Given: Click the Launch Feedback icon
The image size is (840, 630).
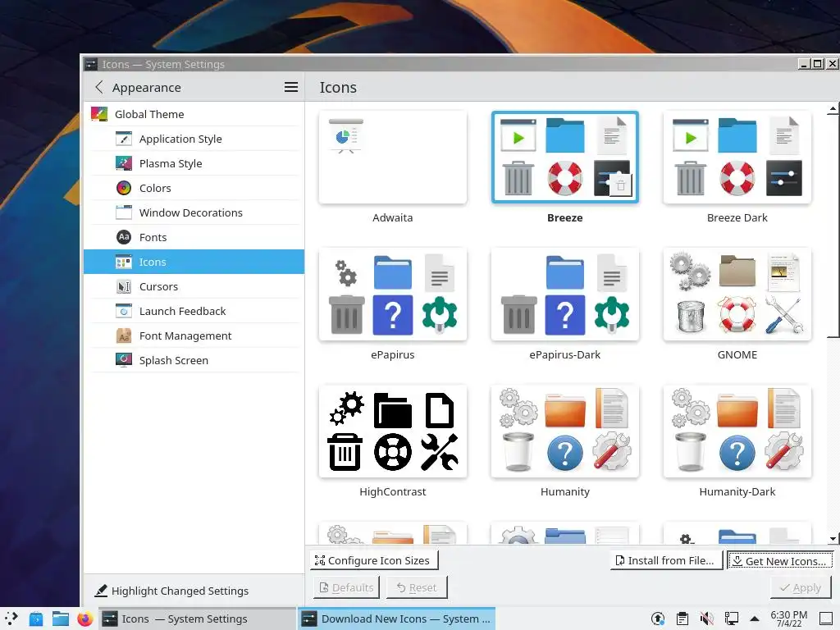Looking at the screenshot, I should click(124, 311).
